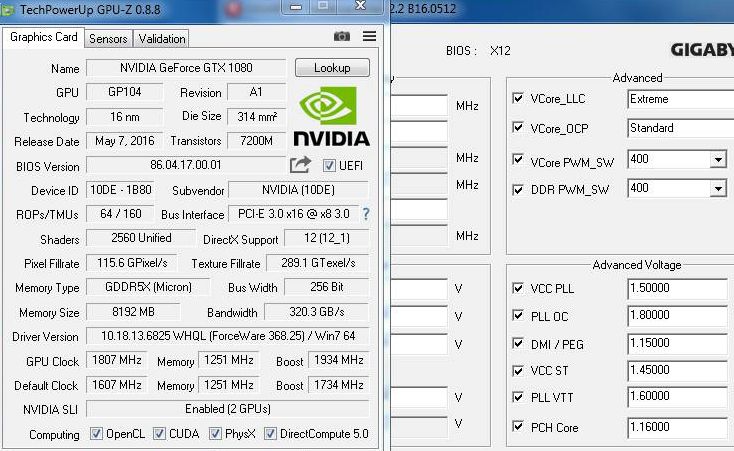Uncheck the VCC ST checkbox
734x451 pixels.
[518, 371]
